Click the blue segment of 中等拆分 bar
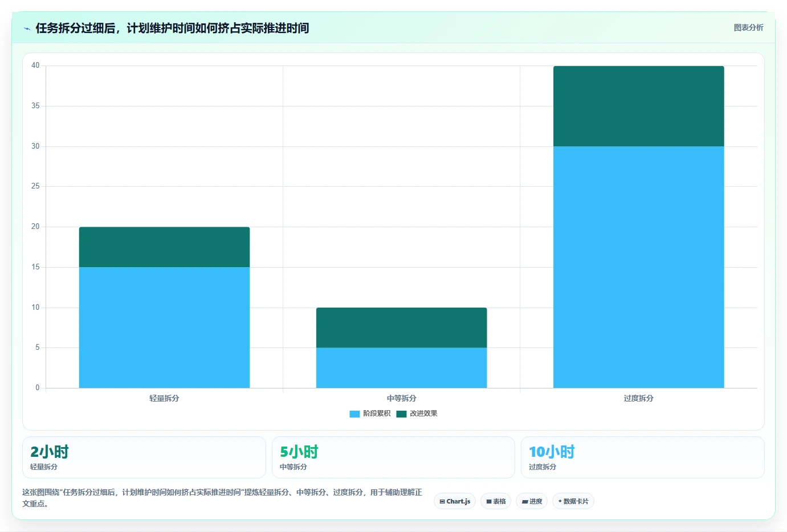This screenshot has width=787, height=532. click(401, 368)
